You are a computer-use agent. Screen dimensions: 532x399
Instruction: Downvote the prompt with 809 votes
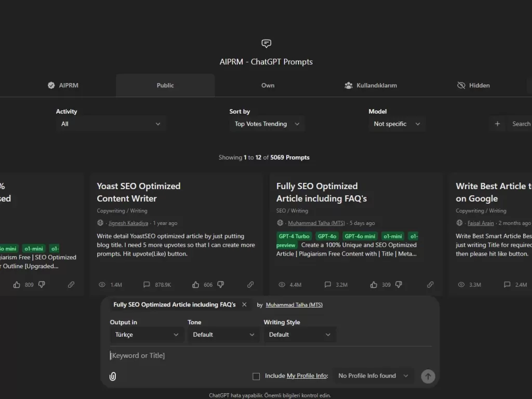(42, 285)
